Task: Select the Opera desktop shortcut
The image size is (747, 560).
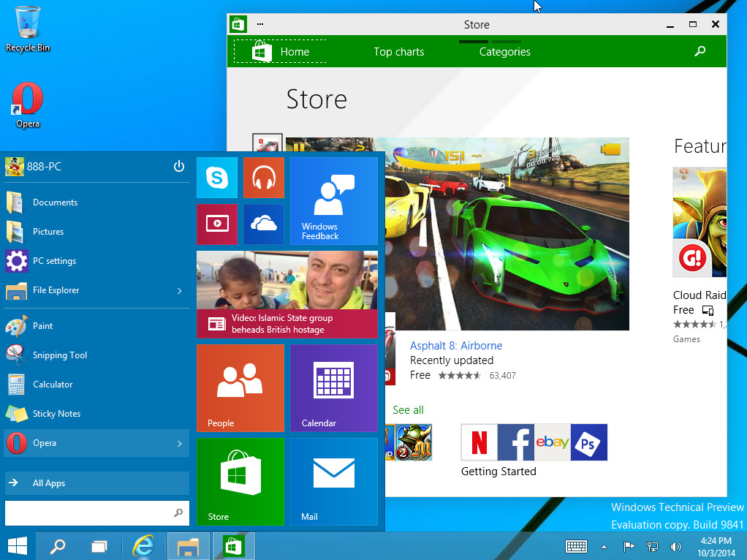Action: pyautogui.click(x=28, y=105)
